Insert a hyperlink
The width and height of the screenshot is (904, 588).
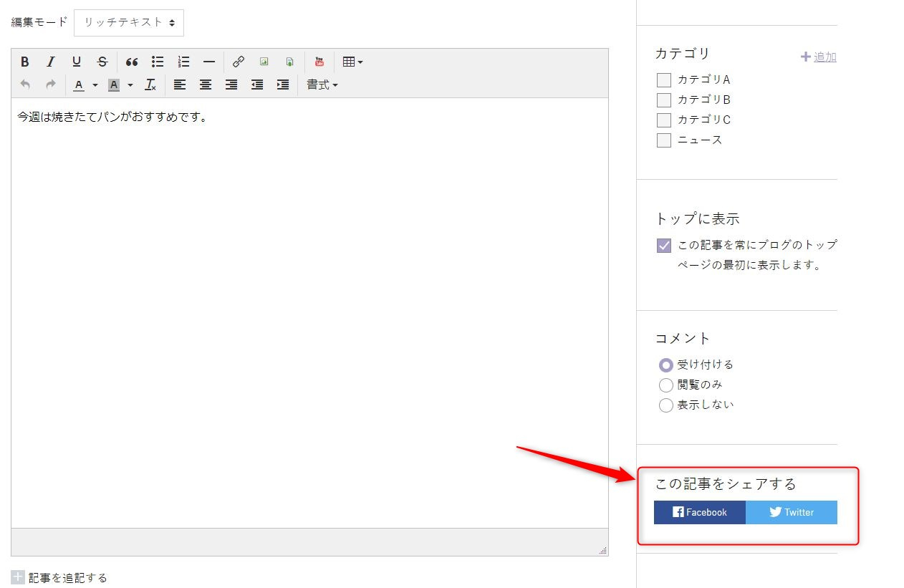(x=239, y=62)
